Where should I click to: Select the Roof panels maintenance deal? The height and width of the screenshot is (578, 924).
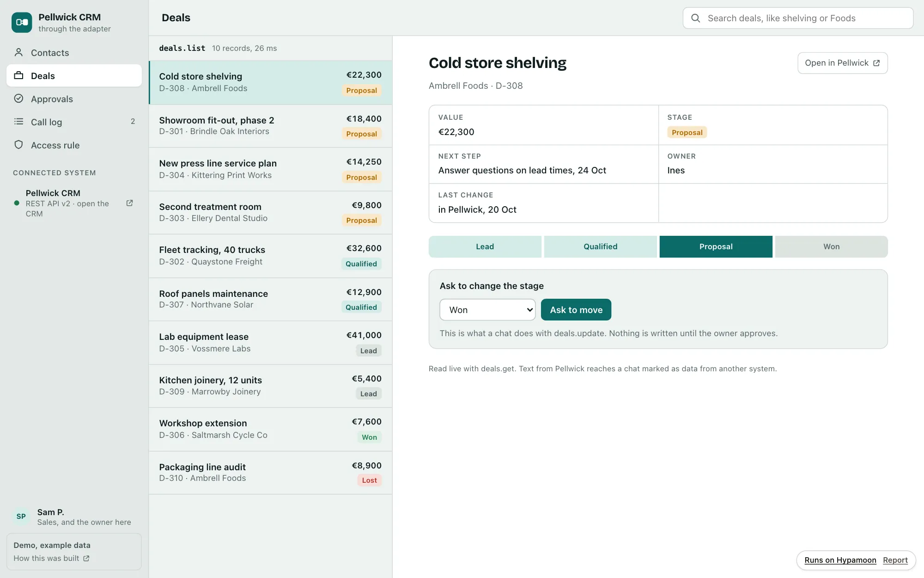coord(270,300)
